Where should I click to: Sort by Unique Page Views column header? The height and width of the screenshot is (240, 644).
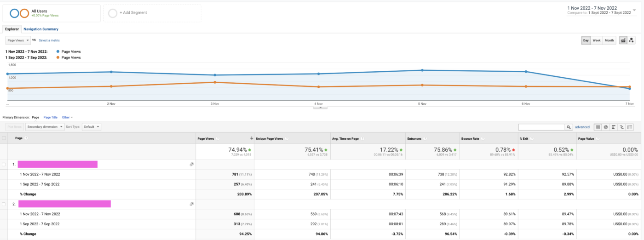coord(270,138)
